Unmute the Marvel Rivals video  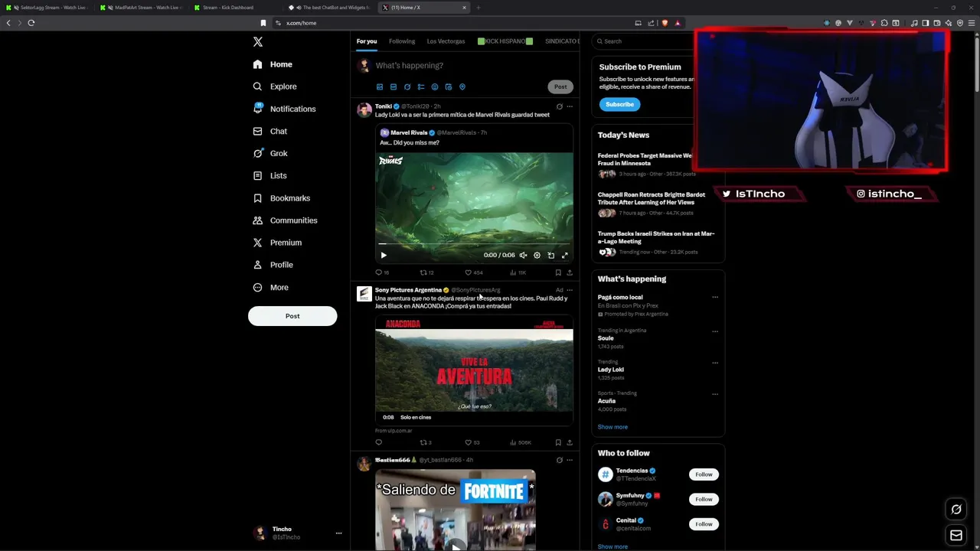[523, 256]
